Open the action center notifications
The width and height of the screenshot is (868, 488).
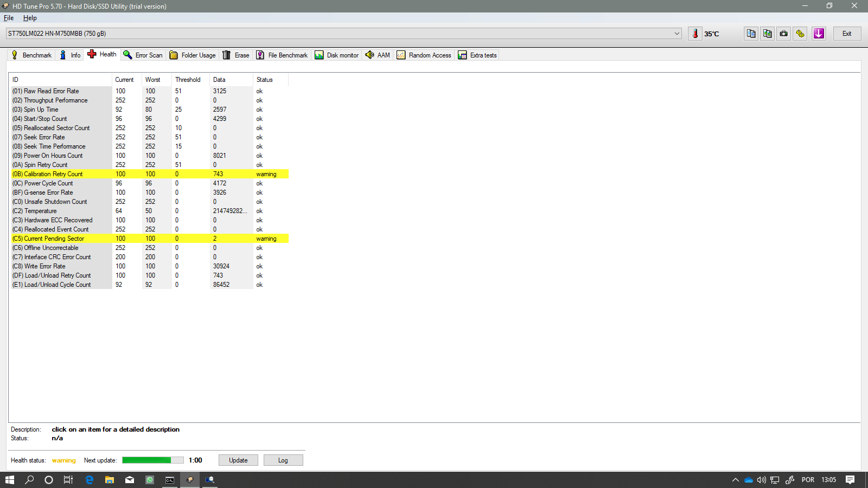point(850,480)
